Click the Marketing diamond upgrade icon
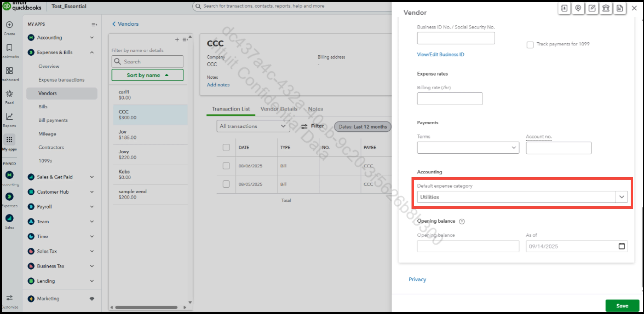Screen dimensions: 644x314 92,298
